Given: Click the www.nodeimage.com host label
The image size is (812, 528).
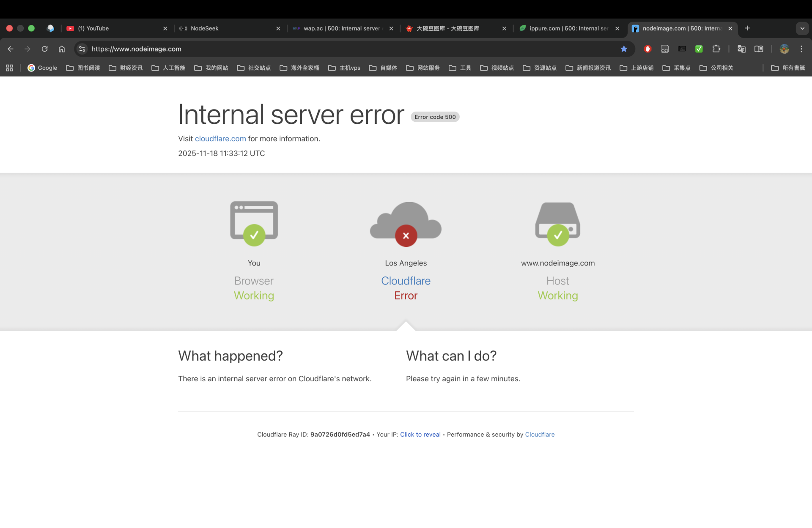Looking at the screenshot, I should pyautogui.click(x=558, y=263).
